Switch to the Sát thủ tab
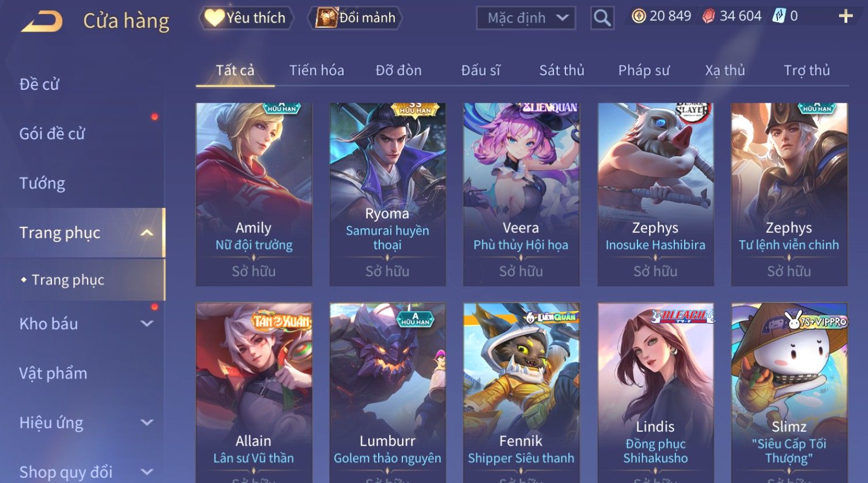 click(x=561, y=70)
